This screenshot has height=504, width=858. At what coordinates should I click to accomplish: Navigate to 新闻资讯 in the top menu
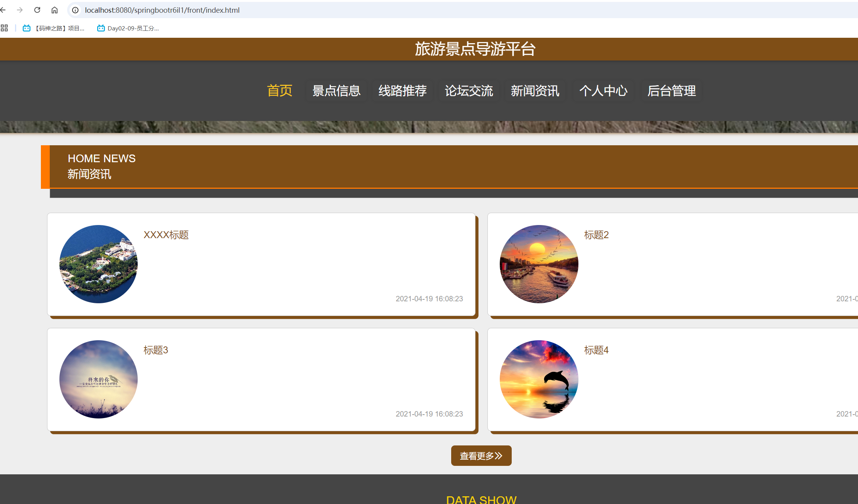tap(535, 91)
